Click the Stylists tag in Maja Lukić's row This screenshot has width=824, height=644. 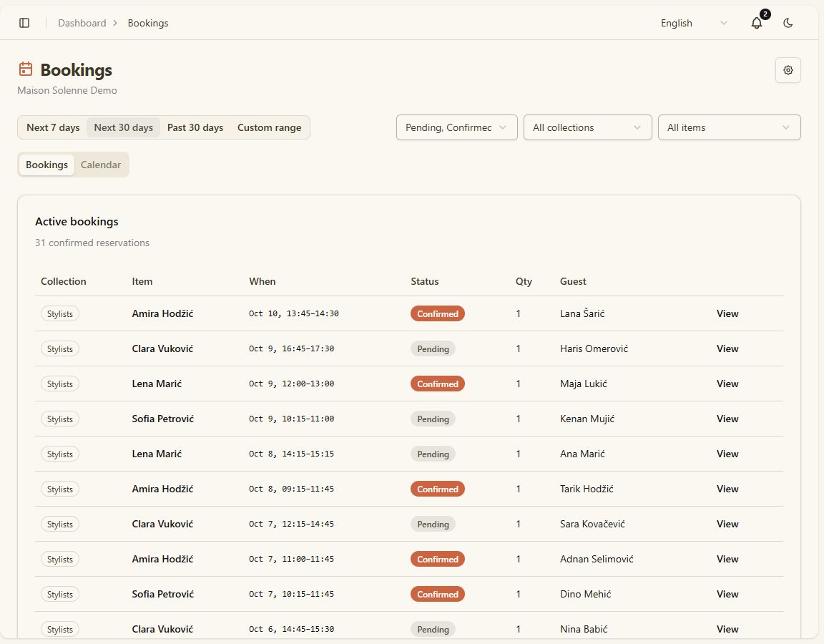(60, 384)
